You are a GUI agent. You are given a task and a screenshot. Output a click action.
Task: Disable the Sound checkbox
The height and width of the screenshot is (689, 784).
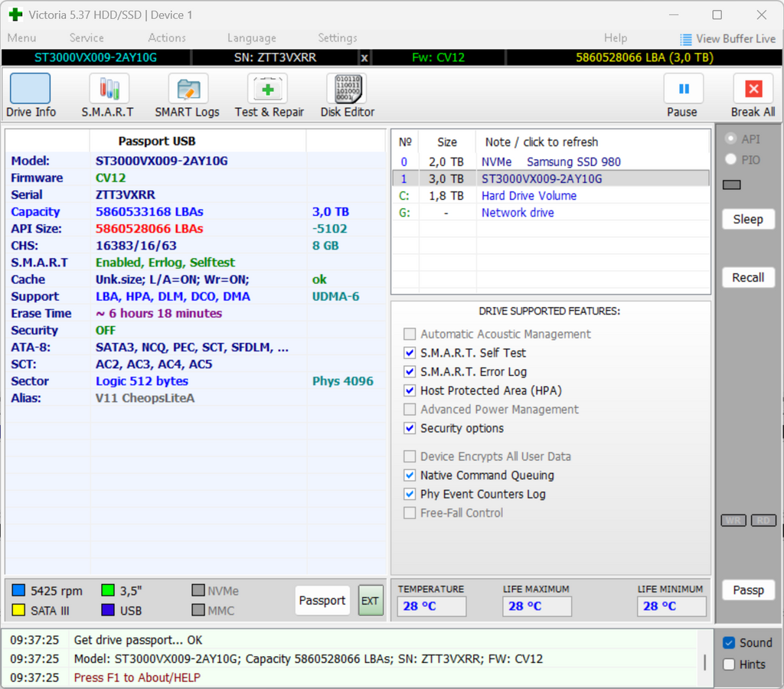pos(729,643)
